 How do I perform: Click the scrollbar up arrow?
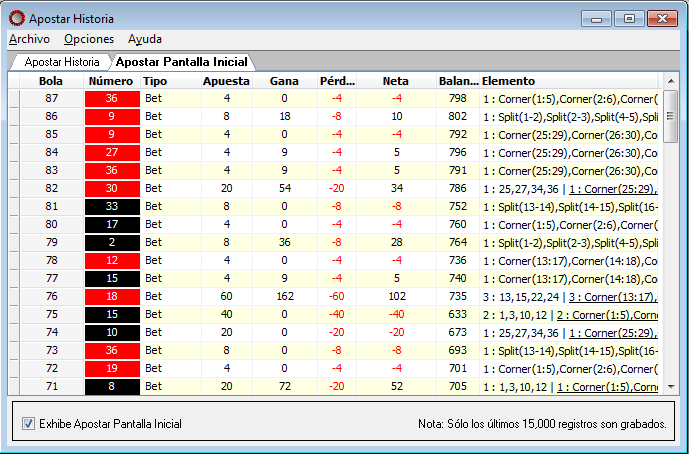point(671,81)
